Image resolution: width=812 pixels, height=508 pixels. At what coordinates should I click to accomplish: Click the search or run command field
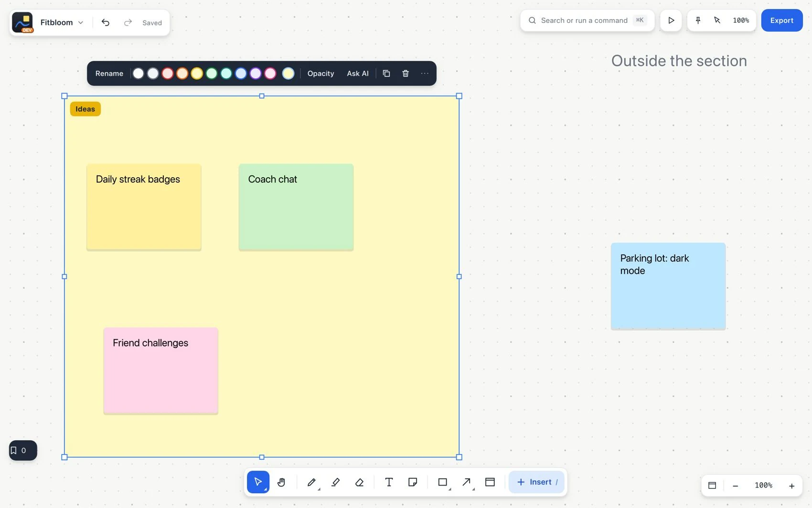pyautogui.click(x=587, y=20)
